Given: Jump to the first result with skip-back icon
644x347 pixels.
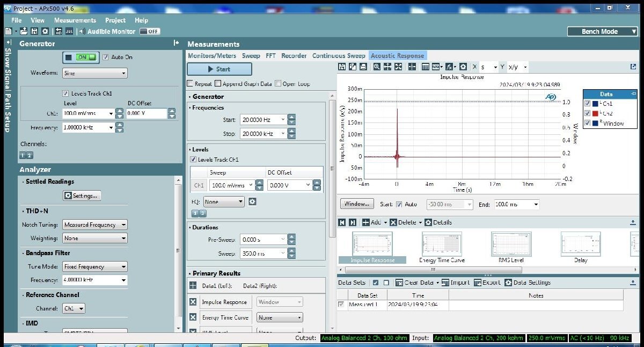Looking at the screenshot, I should click(x=342, y=222).
